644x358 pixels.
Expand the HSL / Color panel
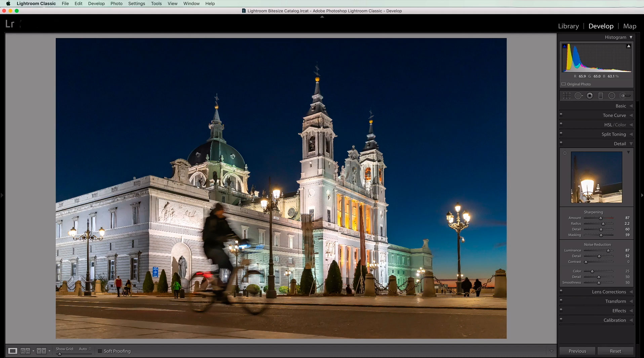631,125
